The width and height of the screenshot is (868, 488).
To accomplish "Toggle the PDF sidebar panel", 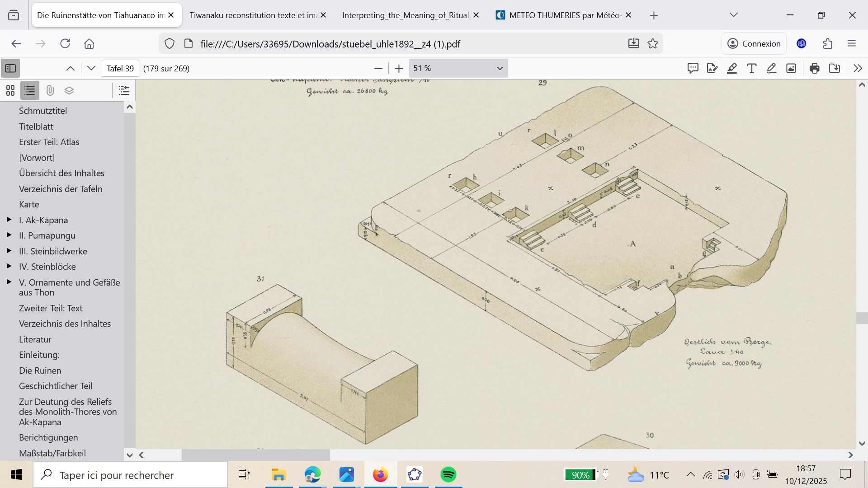I will pyautogui.click(x=10, y=68).
